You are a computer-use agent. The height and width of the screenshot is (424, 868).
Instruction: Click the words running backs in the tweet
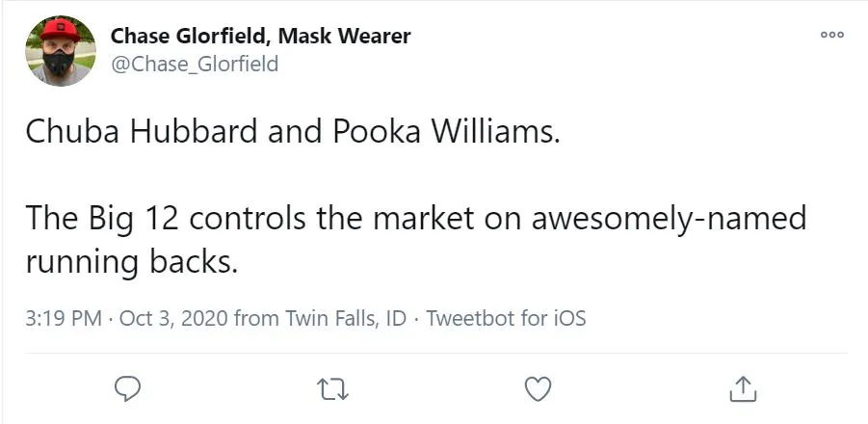tap(131, 261)
